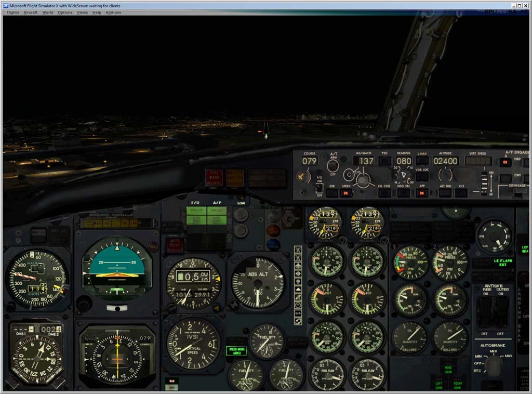Open the Flights menu
This screenshot has height=394, width=532.
12,12
